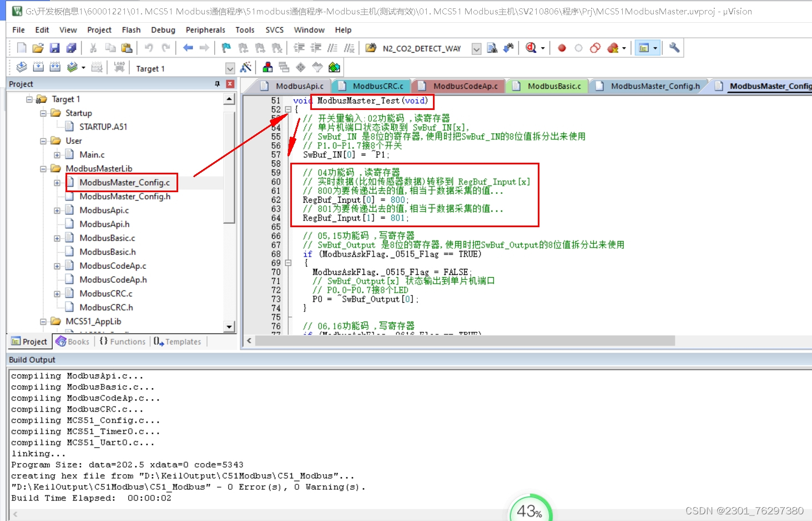Collapse the ModbusMasterLib folder
Viewport: 812px width, 521px height.
43,168
